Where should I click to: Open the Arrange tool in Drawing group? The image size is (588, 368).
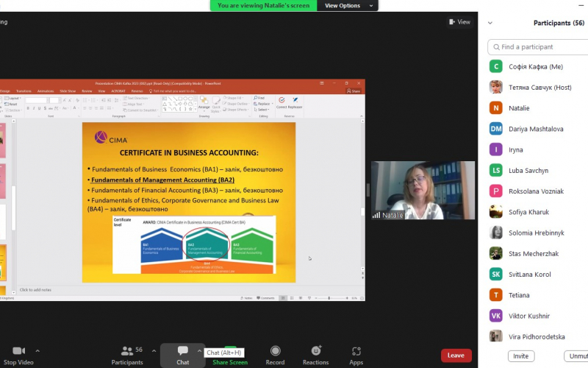[204, 103]
